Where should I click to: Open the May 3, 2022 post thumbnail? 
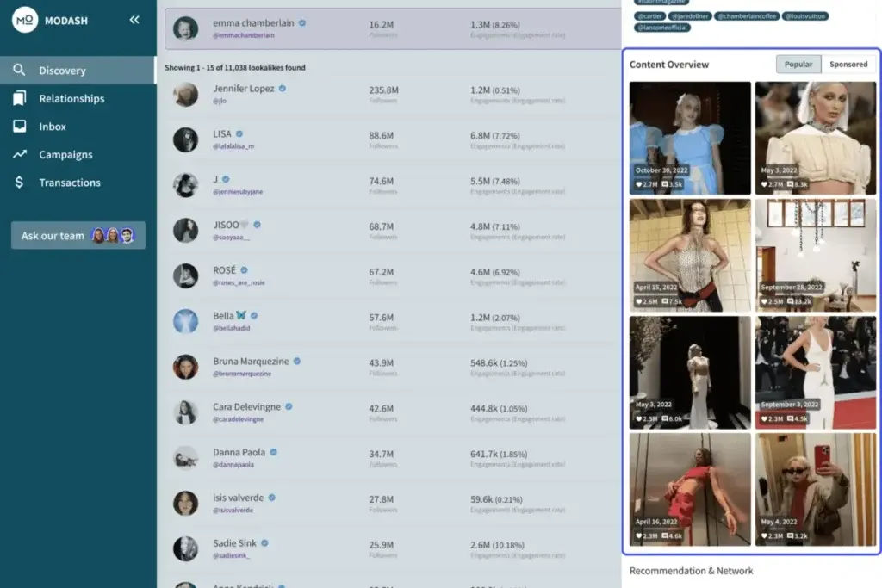(815, 138)
